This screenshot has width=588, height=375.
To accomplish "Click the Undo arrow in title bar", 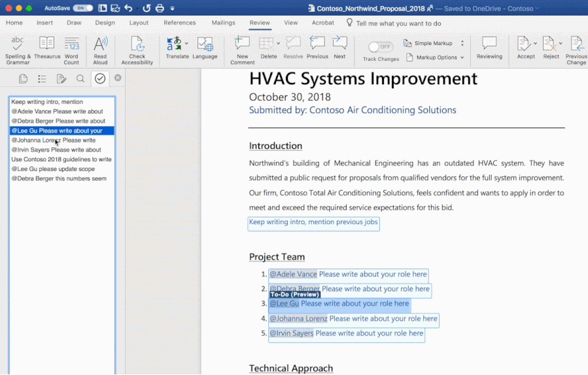I will tap(128, 8).
